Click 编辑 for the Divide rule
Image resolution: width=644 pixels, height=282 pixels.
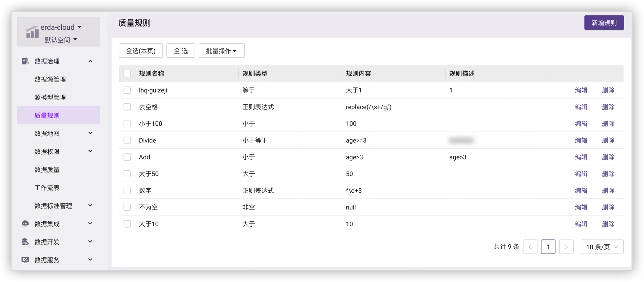(581, 140)
